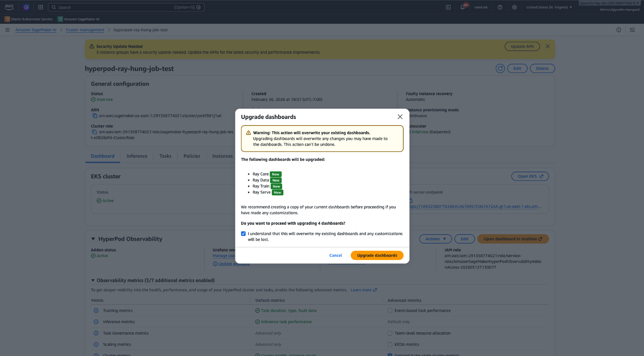Click the warning triangle icon in the dialog
The width and height of the screenshot is (644, 356).
248,133
